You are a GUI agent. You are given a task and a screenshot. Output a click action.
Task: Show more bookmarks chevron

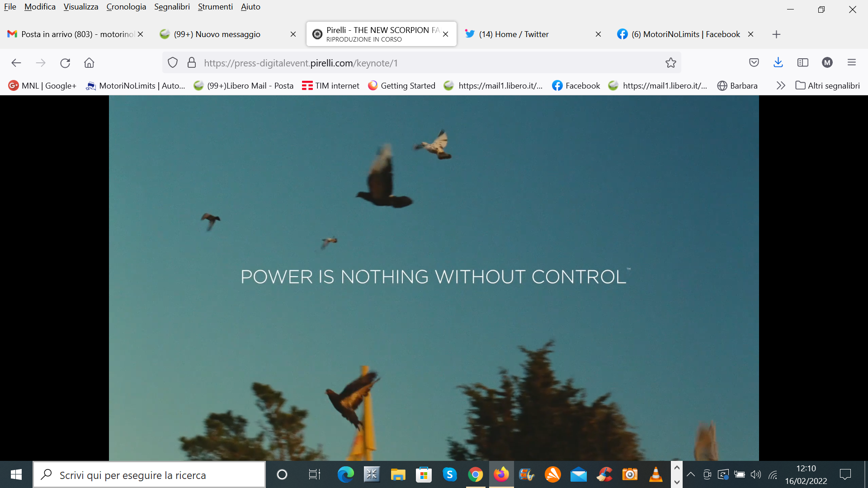[781, 85]
